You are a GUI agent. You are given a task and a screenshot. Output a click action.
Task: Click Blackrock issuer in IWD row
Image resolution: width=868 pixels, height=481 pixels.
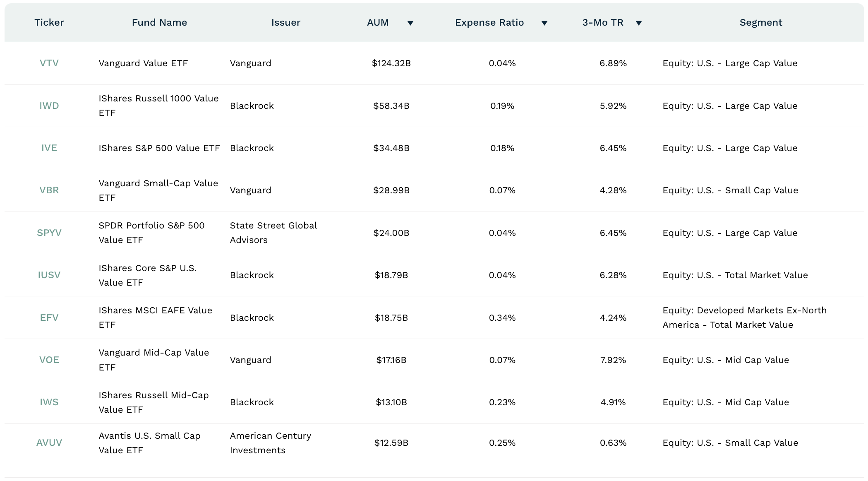(x=252, y=106)
